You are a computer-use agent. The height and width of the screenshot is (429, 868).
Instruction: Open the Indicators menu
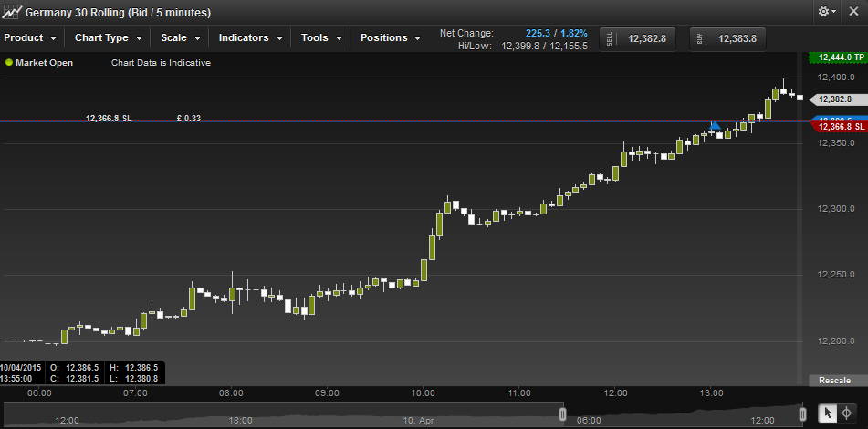[x=250, y=38]
